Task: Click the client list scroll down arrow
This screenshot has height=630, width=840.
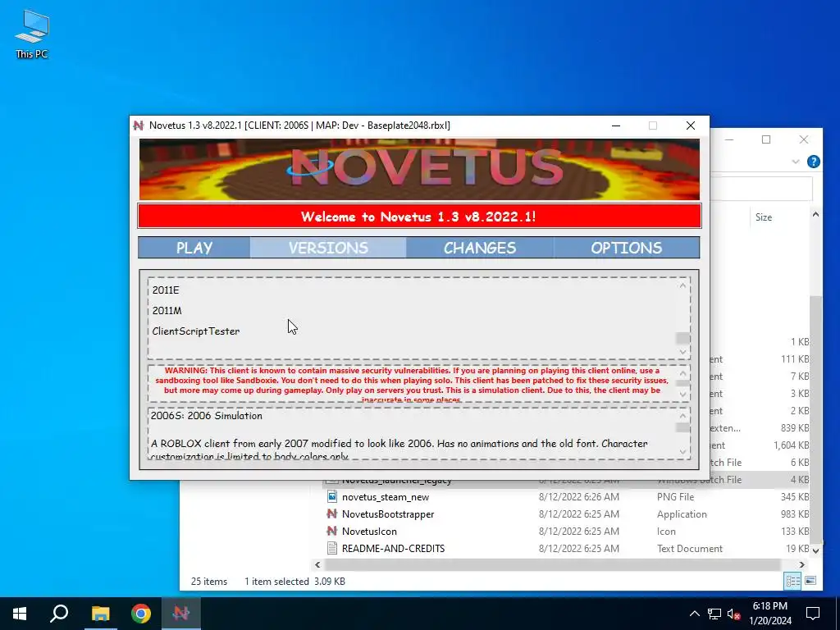Action: (x=682, y=352)
